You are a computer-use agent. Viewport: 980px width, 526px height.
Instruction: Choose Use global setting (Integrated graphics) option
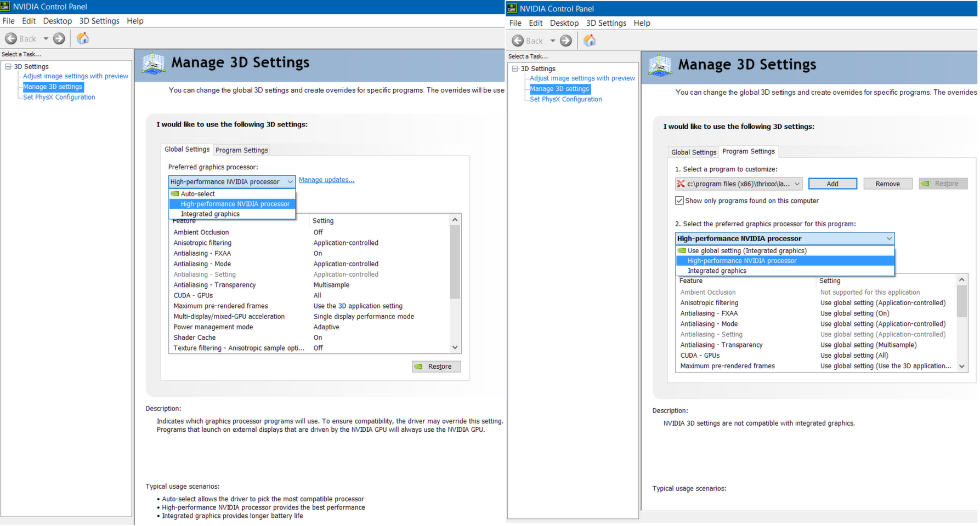785,251
